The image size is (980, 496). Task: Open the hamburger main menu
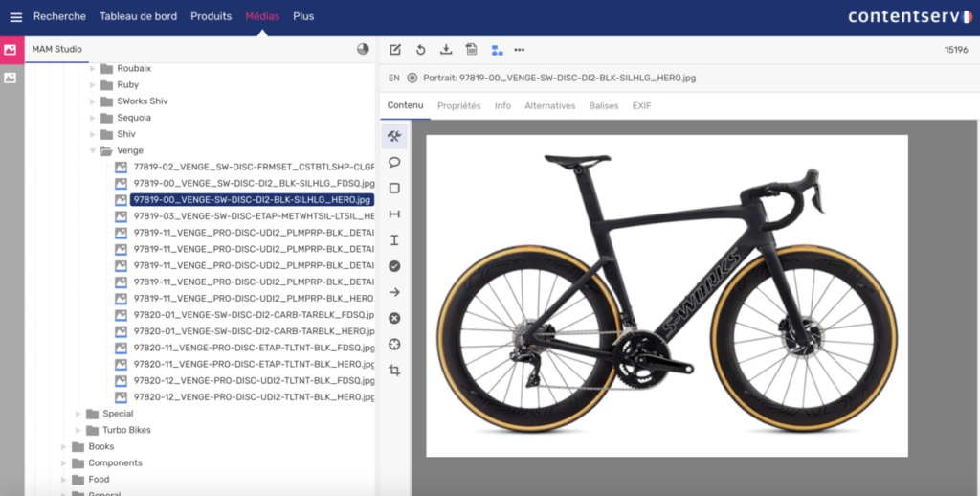click(15, 16)
